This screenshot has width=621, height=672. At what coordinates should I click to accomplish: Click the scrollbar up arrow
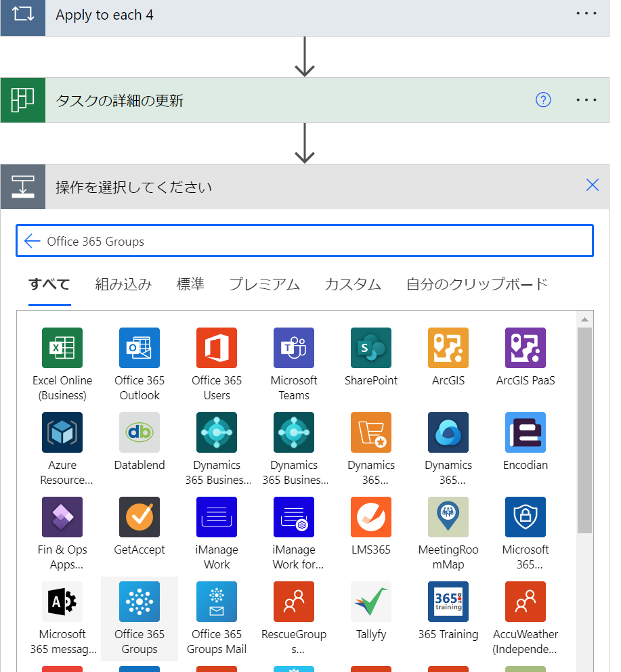[x=584, y=319]
